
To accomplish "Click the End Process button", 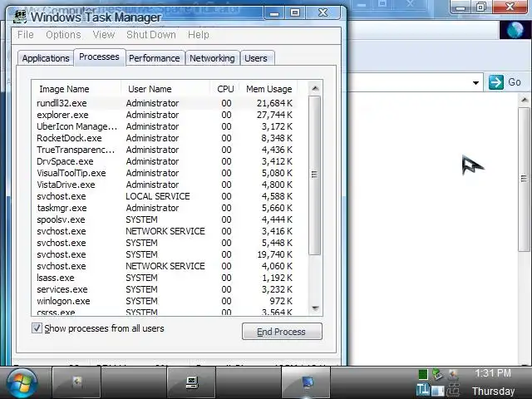I will tap(282, 332).
